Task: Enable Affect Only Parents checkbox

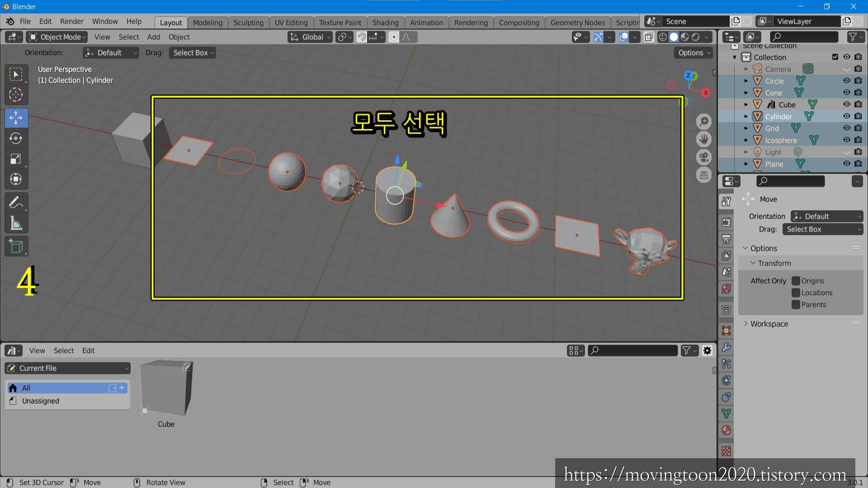Action: click(x=796, y=305)
